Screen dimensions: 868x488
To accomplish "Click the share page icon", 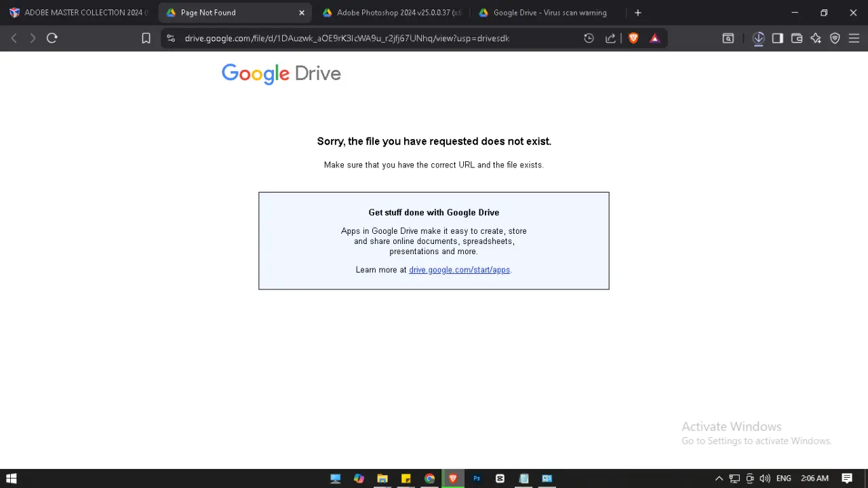I will tap(610, 39).
